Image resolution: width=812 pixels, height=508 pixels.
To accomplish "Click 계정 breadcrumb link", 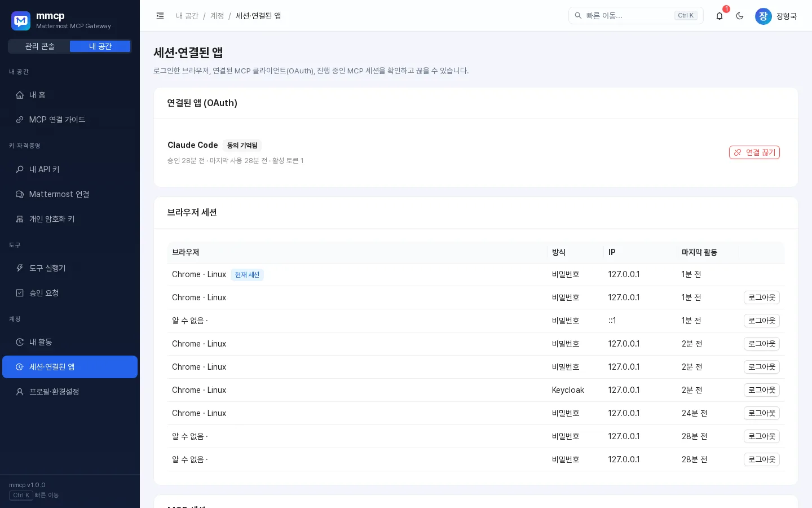I will point(217,16).
